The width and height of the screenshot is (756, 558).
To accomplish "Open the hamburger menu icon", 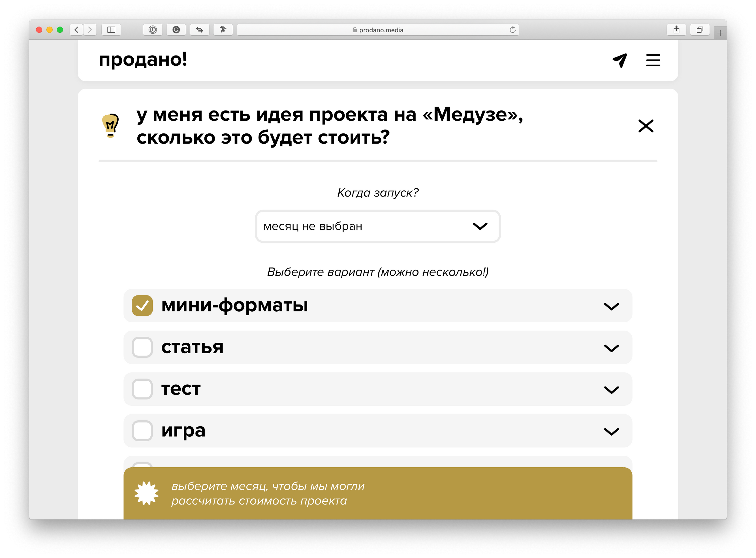I will (653, 60).
